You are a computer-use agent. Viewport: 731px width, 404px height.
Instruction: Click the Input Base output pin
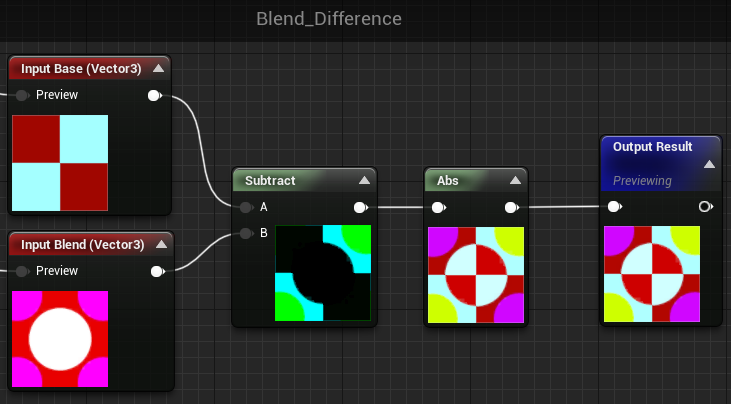[x=154, y=96]
